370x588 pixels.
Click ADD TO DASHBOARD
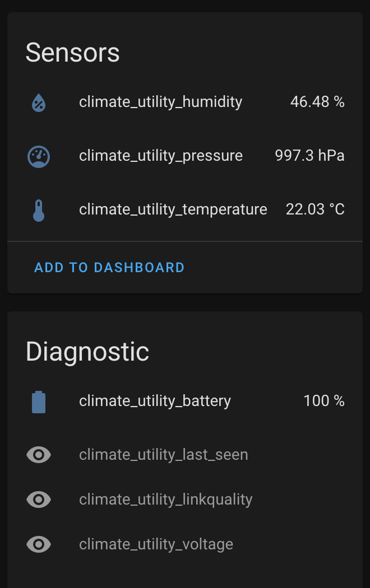pyautogui.click(x=109, y=268)
